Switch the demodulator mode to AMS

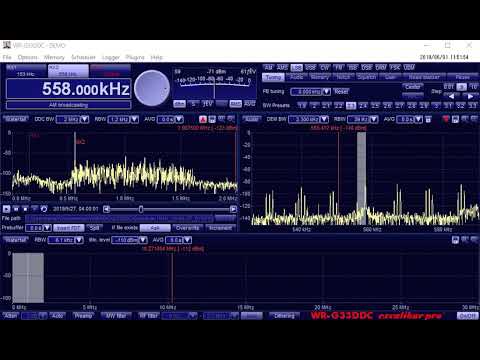(282, 68)
